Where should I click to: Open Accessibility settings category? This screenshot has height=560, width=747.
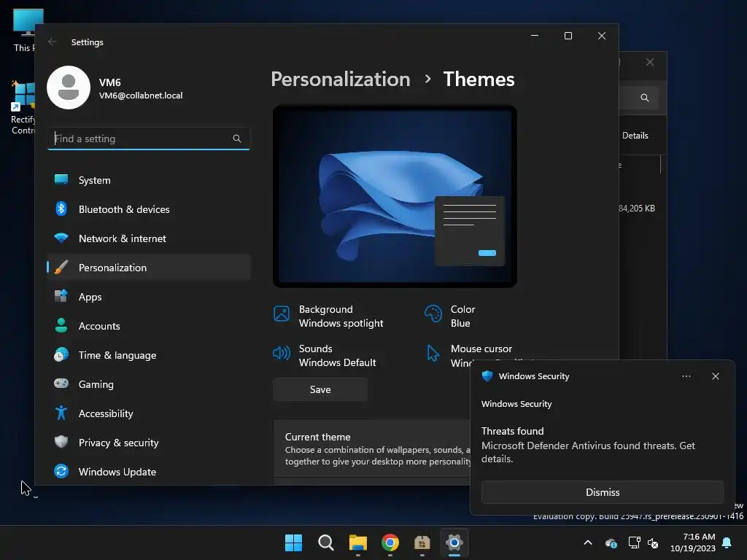[149, 413]
